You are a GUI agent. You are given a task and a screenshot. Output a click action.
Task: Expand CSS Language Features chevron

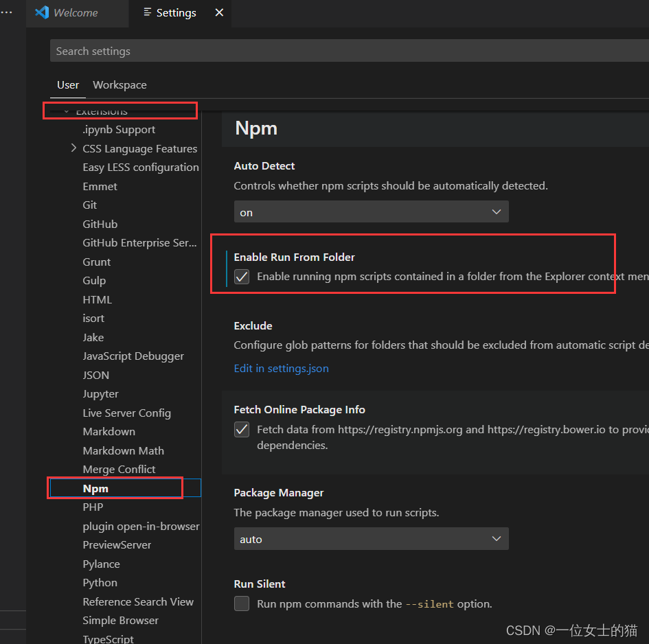73,148
